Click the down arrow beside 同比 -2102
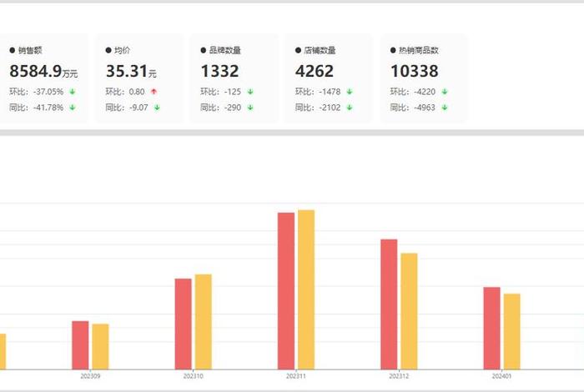 click(x=350, y=108)
